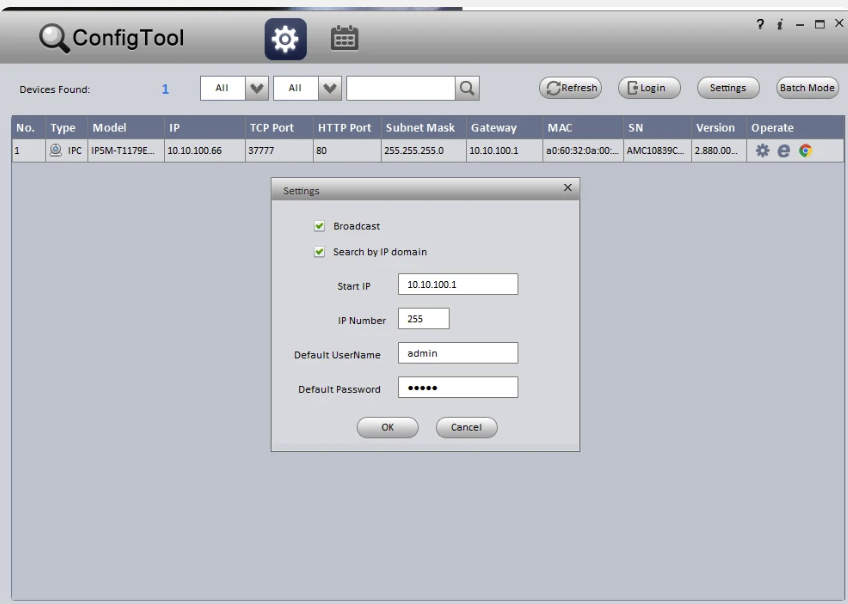Click the ConfigTool magnifier logo

(x=54, y=38)
